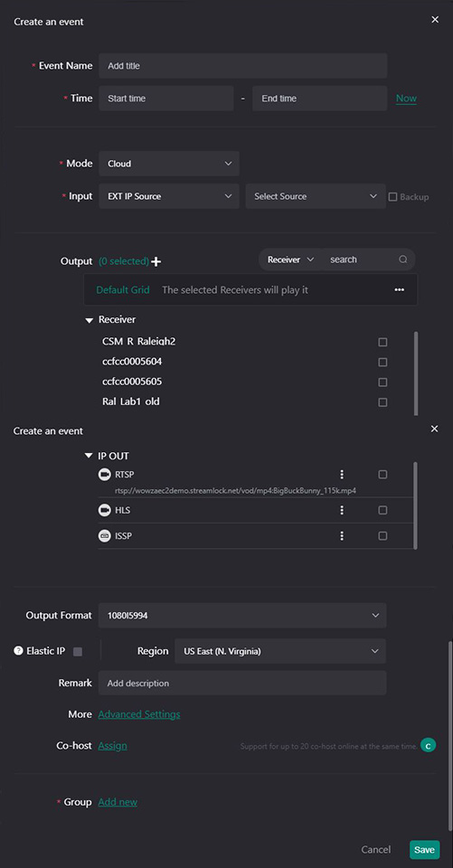
Task: Click the green C co-host avatar
Action: [x=428, y=746]
